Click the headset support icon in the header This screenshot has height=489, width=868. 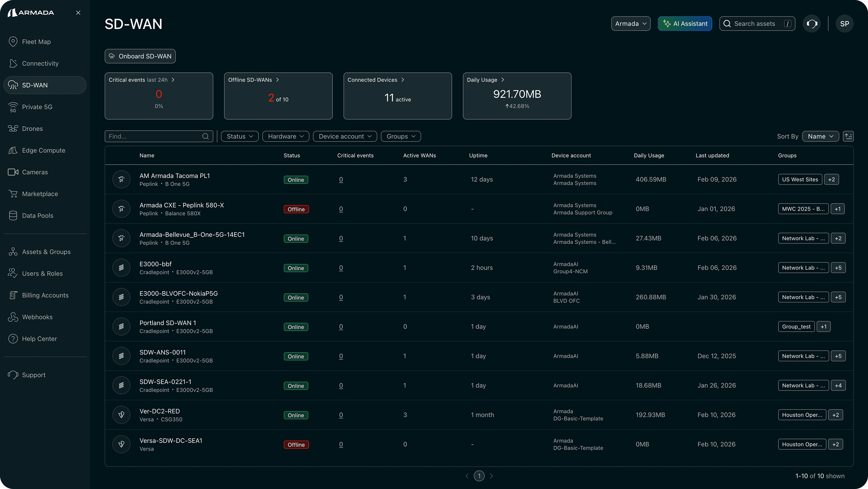(812, 24)
